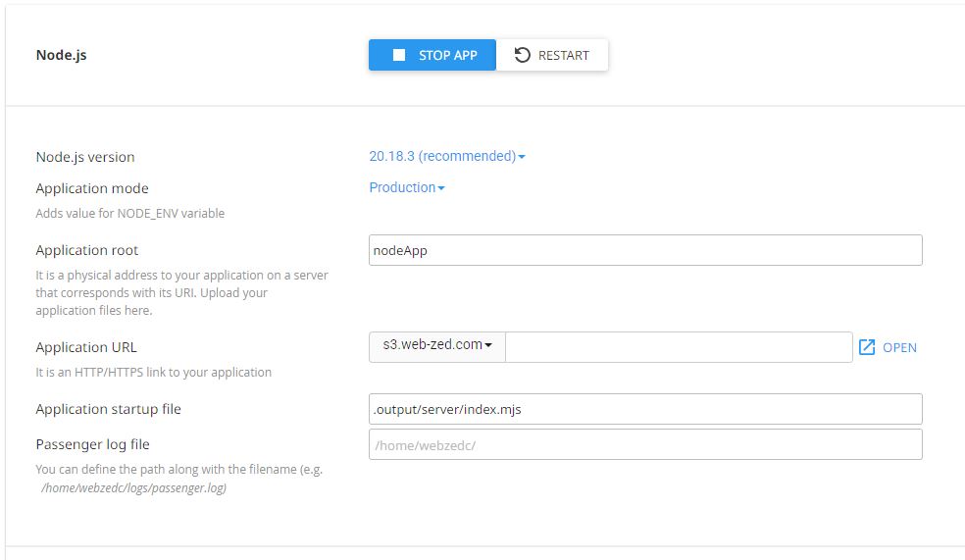Click the external link icon beside OPEN

[867, 347]
